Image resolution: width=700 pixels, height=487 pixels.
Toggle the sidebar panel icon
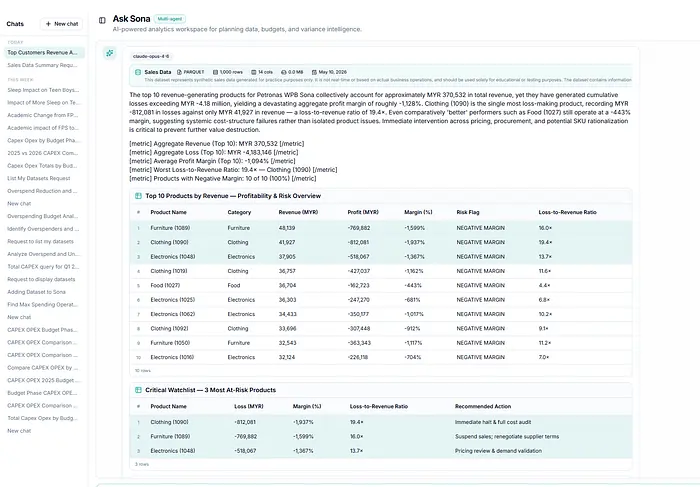click(102, 20)
